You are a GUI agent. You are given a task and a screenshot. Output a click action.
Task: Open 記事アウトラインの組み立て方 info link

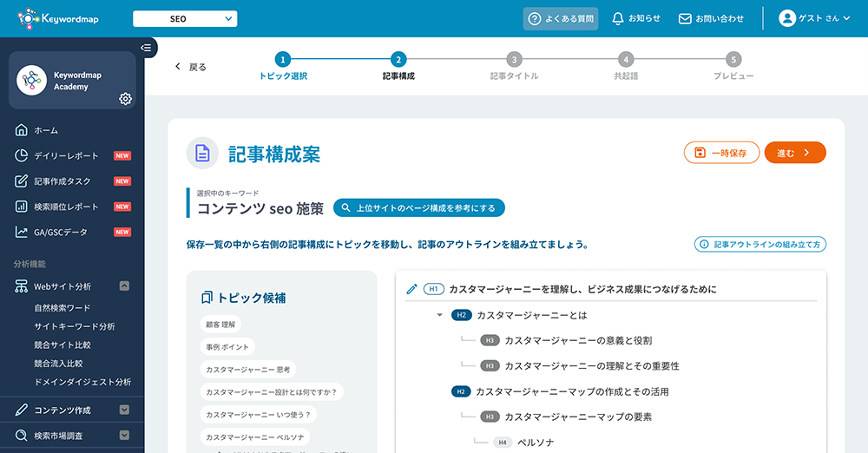click(x=760, y=244)
